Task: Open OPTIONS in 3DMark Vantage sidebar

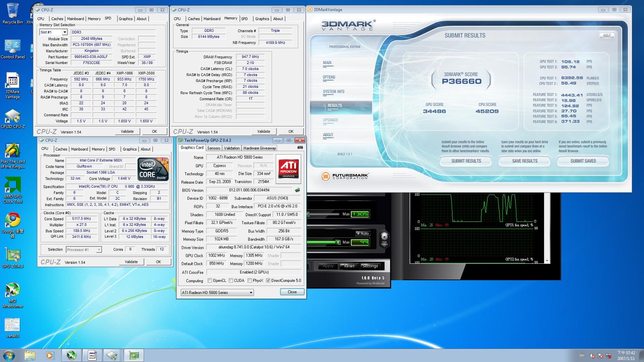Action: click(329, 77)
